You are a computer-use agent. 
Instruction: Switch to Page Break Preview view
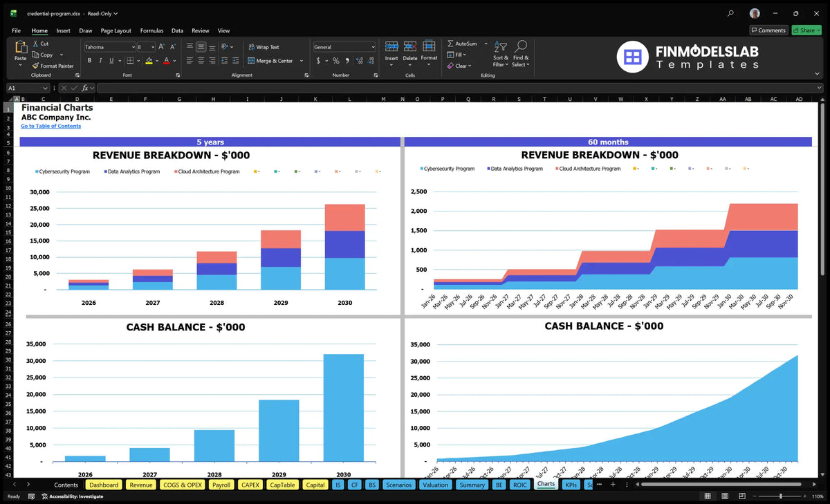click(x=741, y=496)
